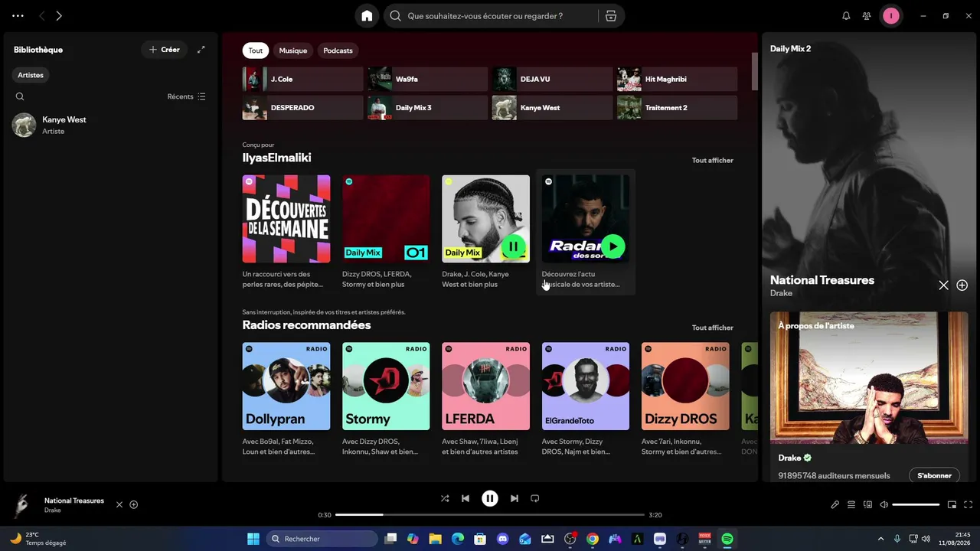This screenshot has width=980, height=551.
Task: Open the Récents sort dropdown
Action: 187,96
